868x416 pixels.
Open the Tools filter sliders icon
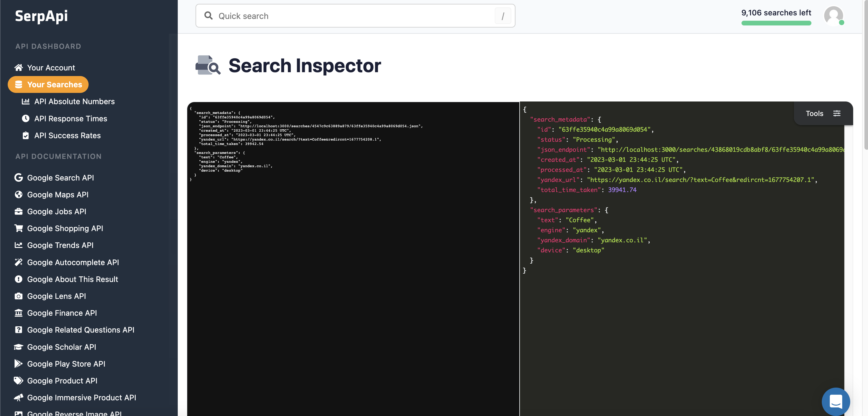pyautogui.click(x=837, y=113)
